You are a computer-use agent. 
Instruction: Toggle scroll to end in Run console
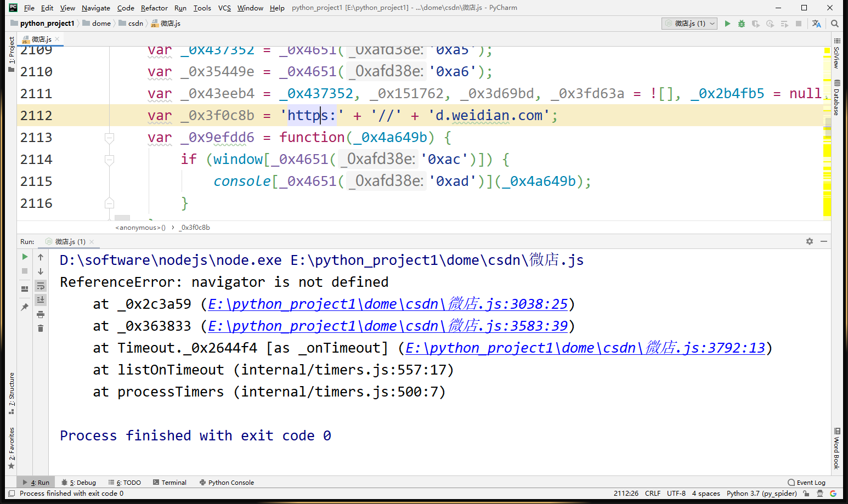click(x=41, y=299)
